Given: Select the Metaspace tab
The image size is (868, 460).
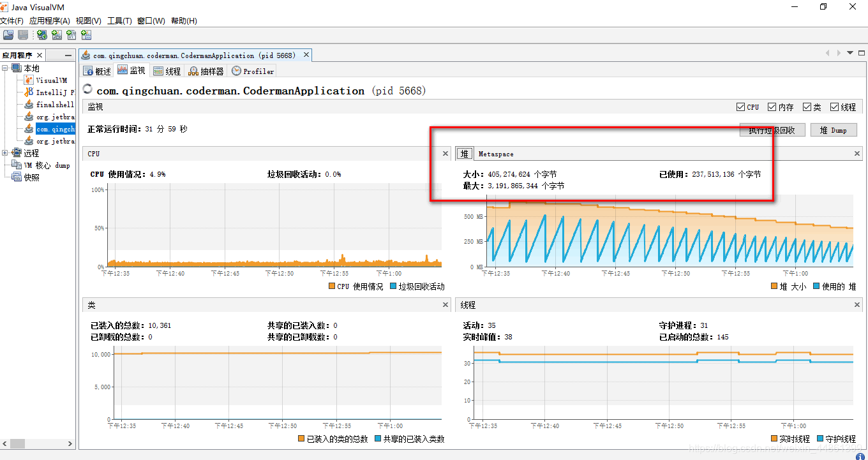Looking at the screenshot, I should (x=496, y=154).
